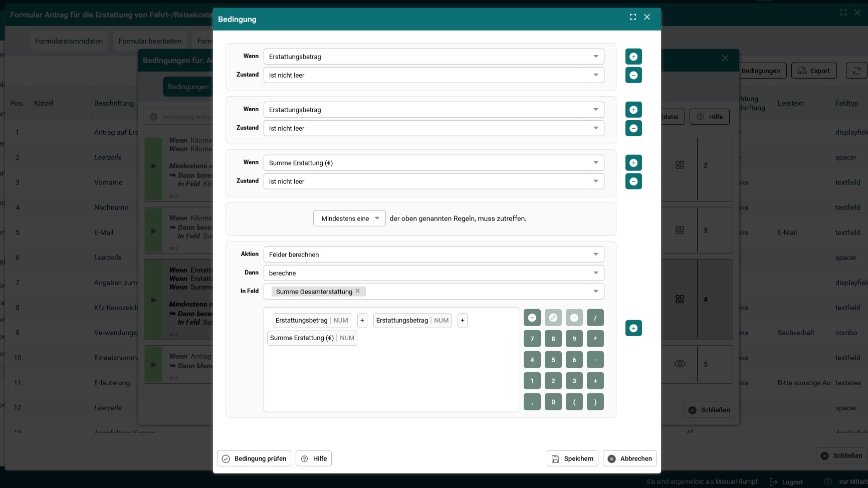Open first Zustand dropdown ist nicht leer

(x=434, y=75)
